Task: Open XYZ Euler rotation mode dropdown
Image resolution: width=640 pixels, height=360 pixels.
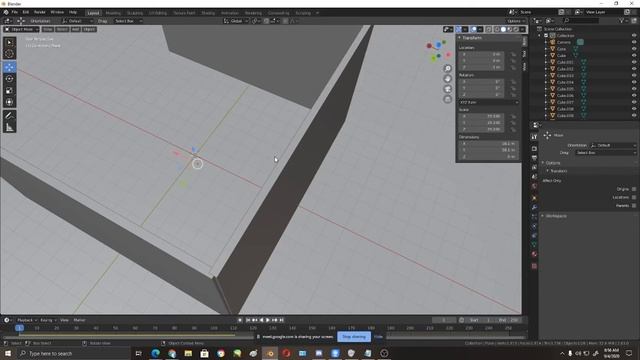Action: (x=489, y=102)
